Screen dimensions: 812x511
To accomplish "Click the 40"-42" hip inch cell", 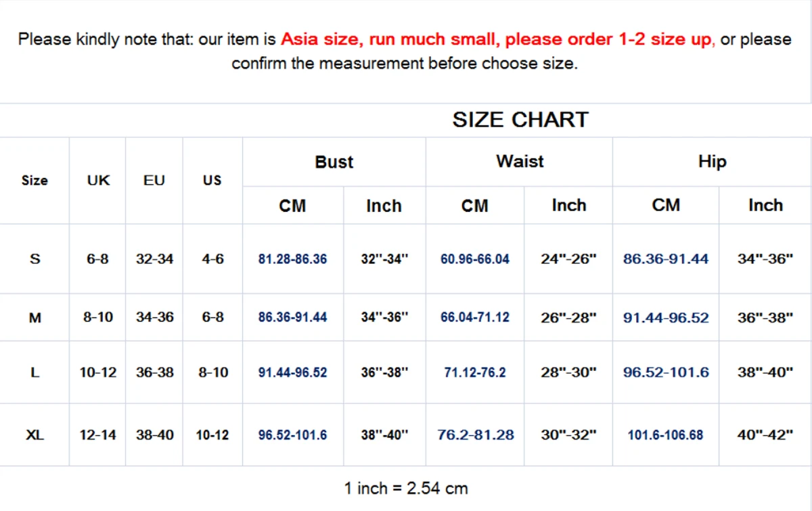I will click(765, 435).
